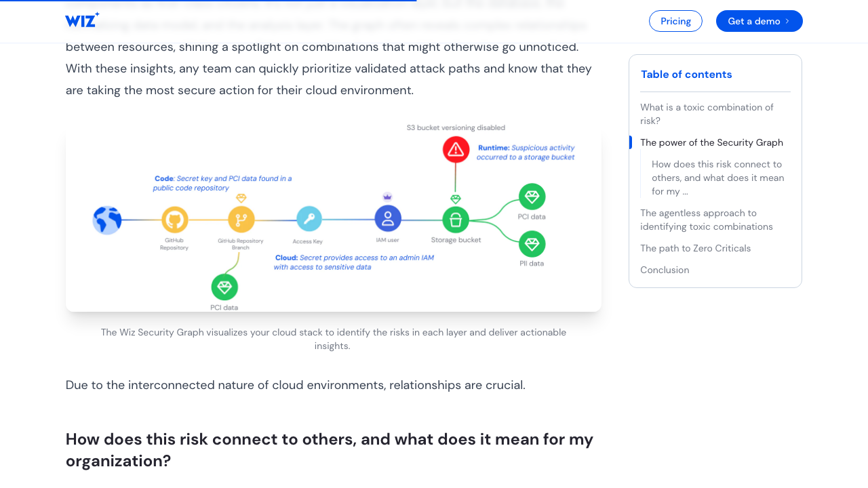The height and width of the screenshot is (488, 868).
Task: Click the 'S3 bucket versioning disabled' label
Action: (456, 127)
